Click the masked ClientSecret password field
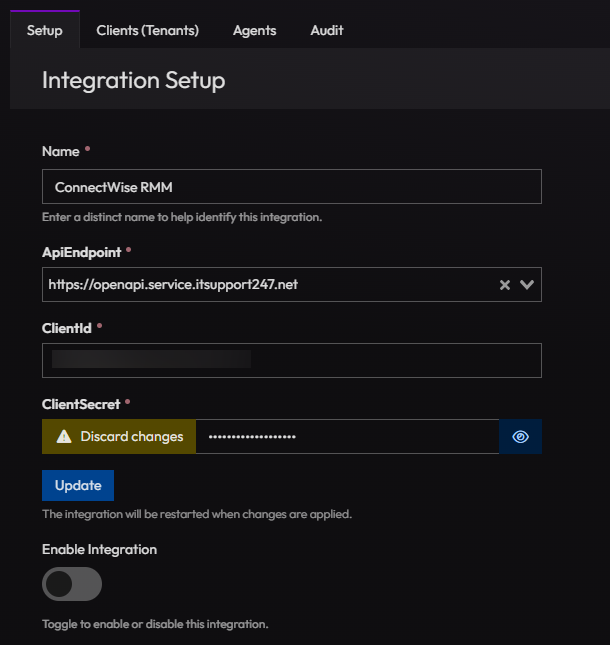The image size is (610, 645). tap(347, 436)
